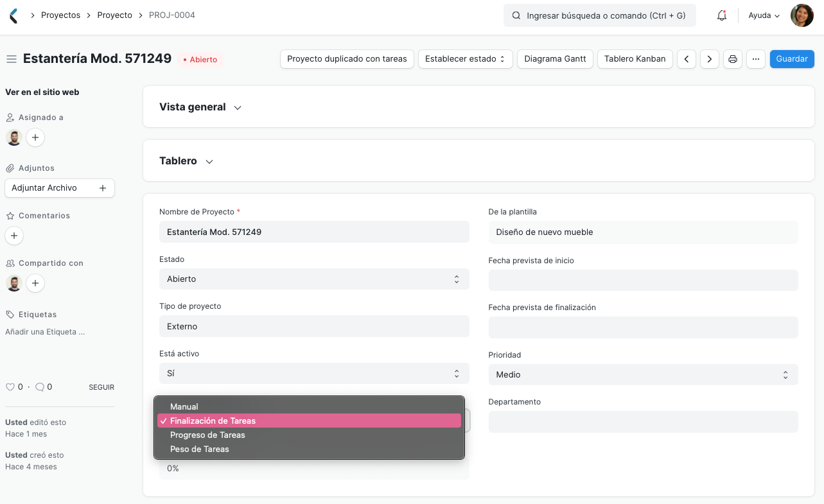Edit the Nombre de Proyecto field
Viewport: 824px width, 504px height.
tap(314, 232)
